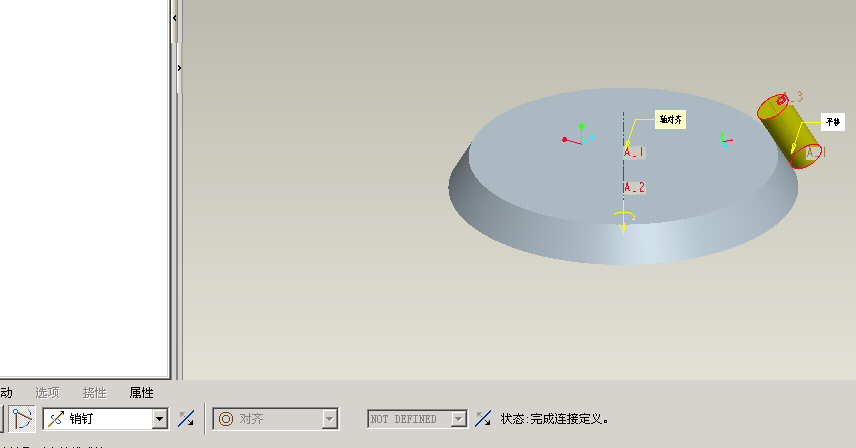856x448 pixels.
Task: Click the flip icon next to 销钉 dropdown
Action: point(186,419)
